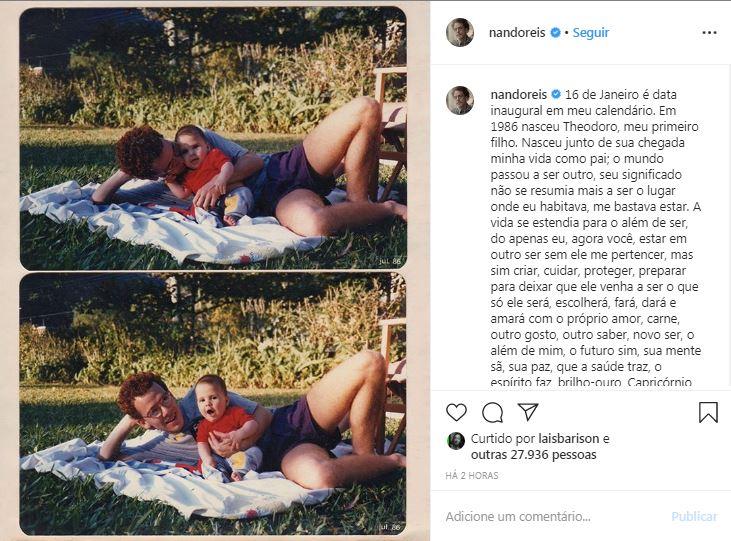The height and width of the screenshot is (541, 731).
Task: Click the top photo of father and baby
Action: 213,139
